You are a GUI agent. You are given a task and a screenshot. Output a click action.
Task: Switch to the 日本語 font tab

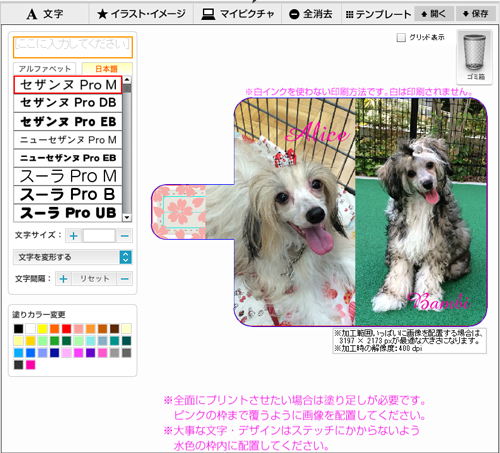click(107, 69)
